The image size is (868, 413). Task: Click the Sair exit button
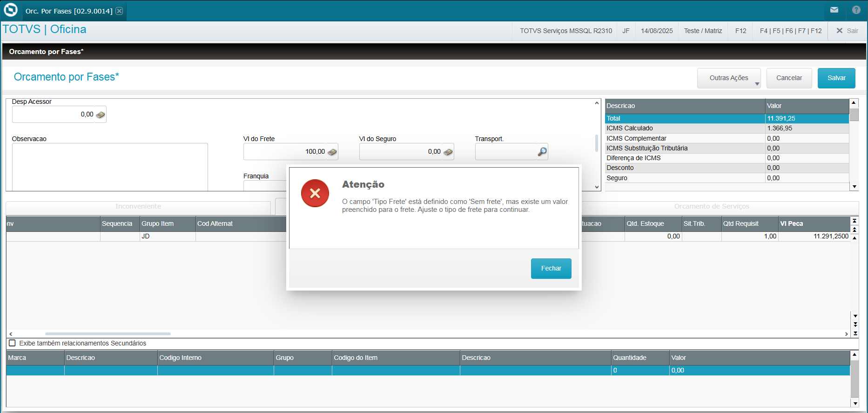[x=848, y=31]
